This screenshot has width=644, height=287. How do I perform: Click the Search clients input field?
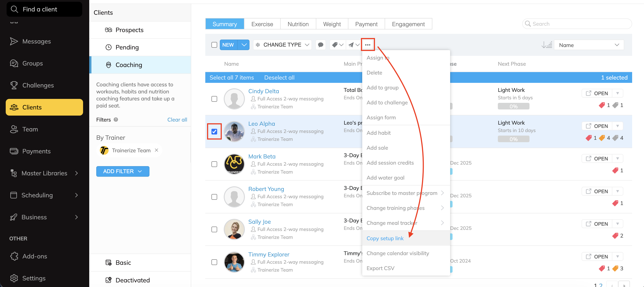[x=577, y=24]
